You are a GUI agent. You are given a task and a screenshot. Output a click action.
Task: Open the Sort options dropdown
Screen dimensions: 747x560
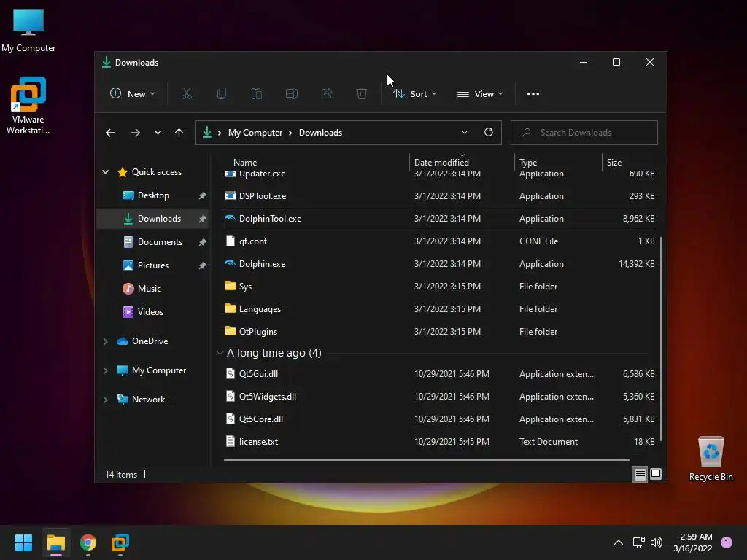pos(414,94)
